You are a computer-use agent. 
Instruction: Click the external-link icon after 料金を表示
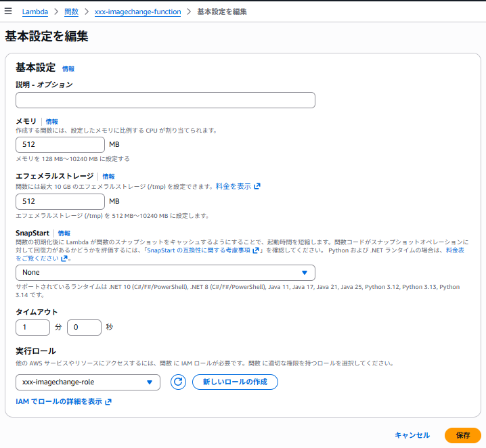point(257,186)
